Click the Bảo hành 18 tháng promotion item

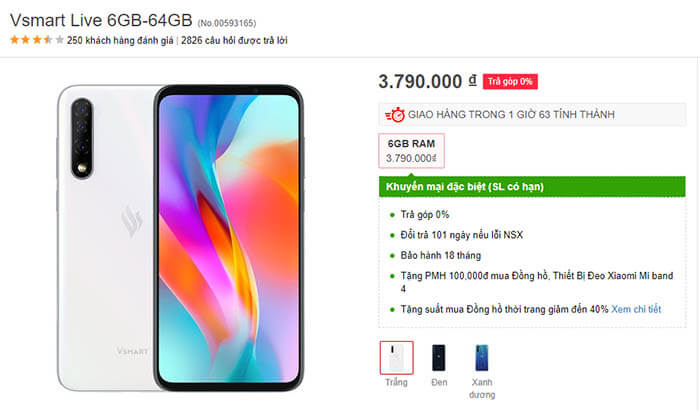tap(441, 256)
